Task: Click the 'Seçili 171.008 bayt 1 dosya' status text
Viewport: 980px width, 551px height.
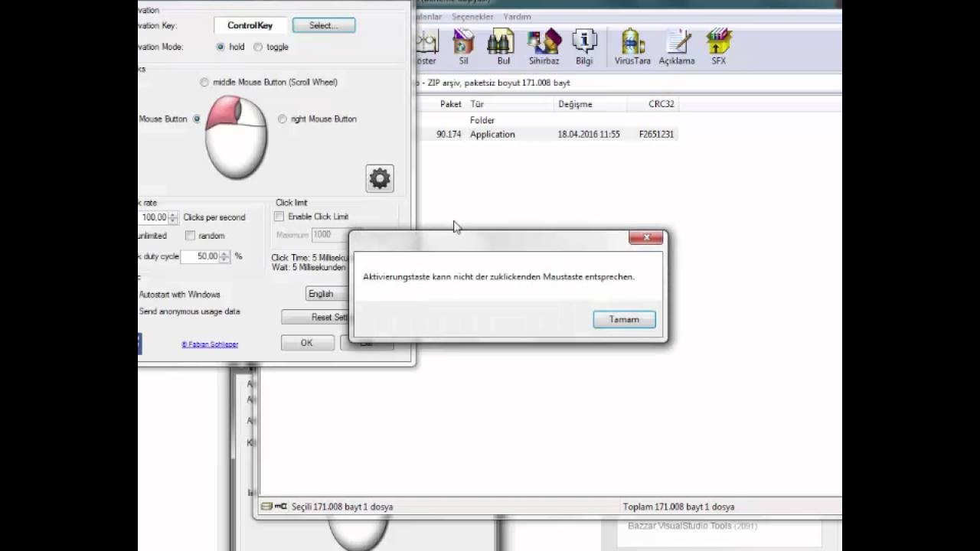Action: pos(342,507)
